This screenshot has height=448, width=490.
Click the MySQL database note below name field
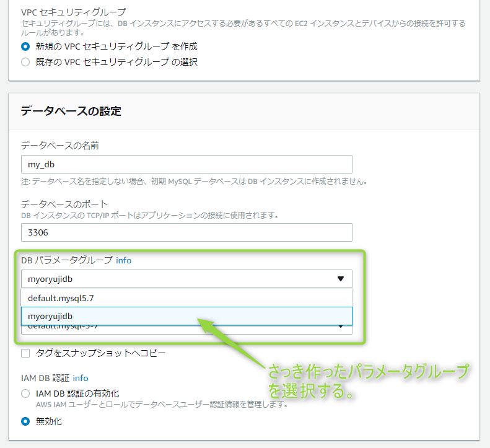coord(194,182)
